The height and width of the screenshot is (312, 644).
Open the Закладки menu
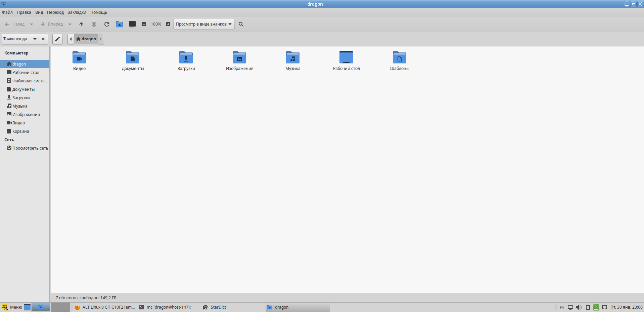[x=77, y=12]
